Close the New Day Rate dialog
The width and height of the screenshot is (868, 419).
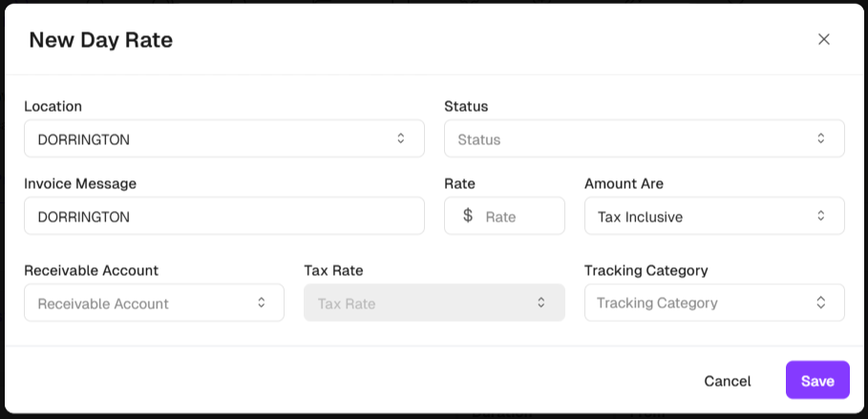click(824, 39)
